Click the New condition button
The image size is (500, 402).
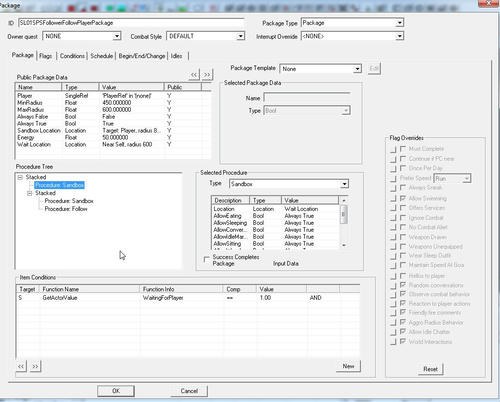[x=348, y=366]
